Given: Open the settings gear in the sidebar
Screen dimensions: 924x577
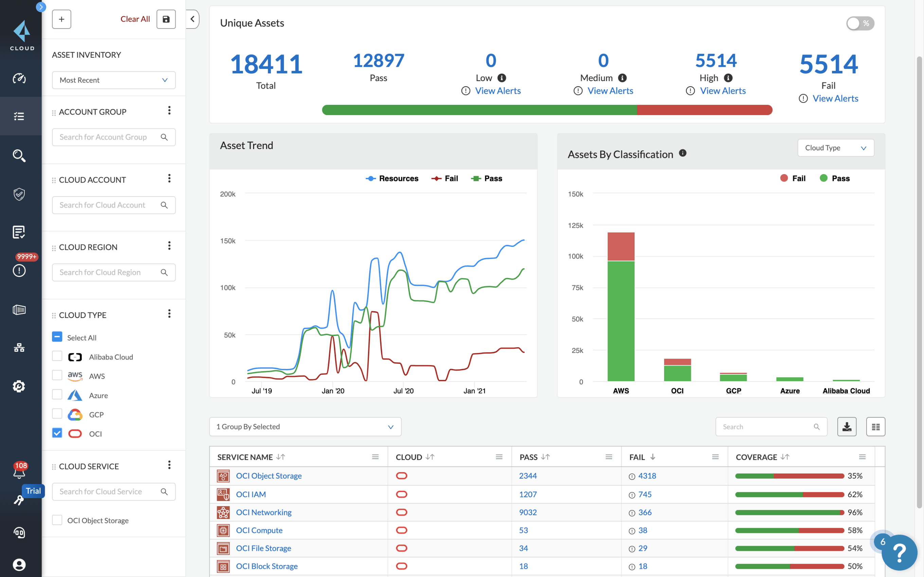Looking at the screenshot, I should click(x=19, y=386).
